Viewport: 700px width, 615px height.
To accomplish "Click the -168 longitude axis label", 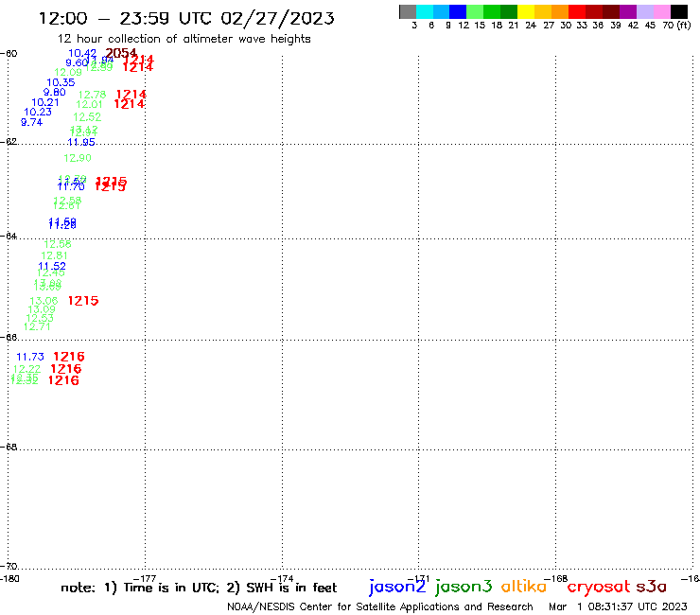I will click(556, 578).
